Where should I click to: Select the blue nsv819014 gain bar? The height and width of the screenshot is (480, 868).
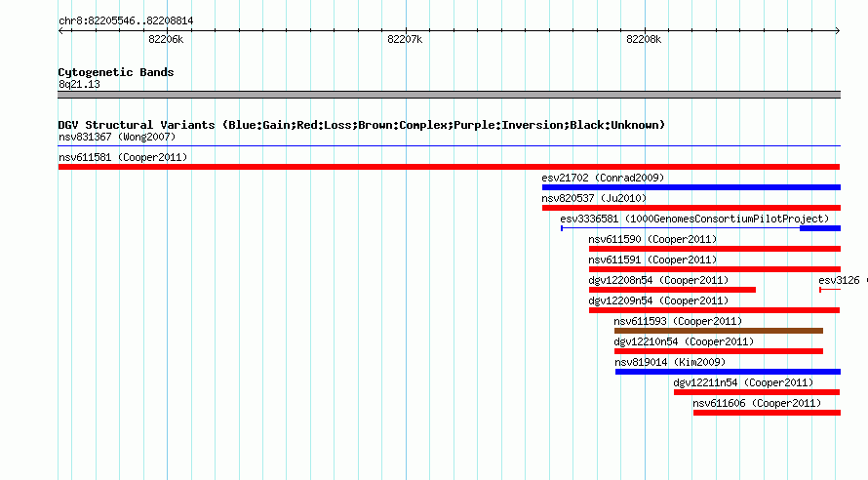coord(728,372)
